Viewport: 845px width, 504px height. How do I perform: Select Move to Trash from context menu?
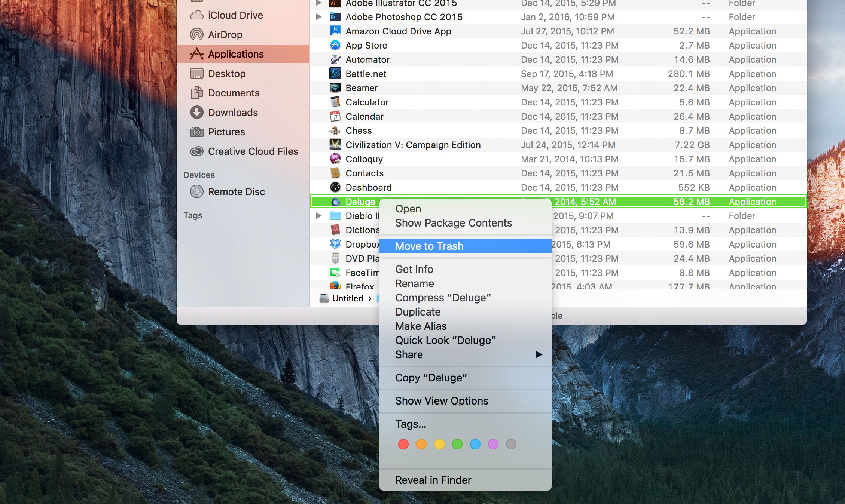click(x=429, y=246)
